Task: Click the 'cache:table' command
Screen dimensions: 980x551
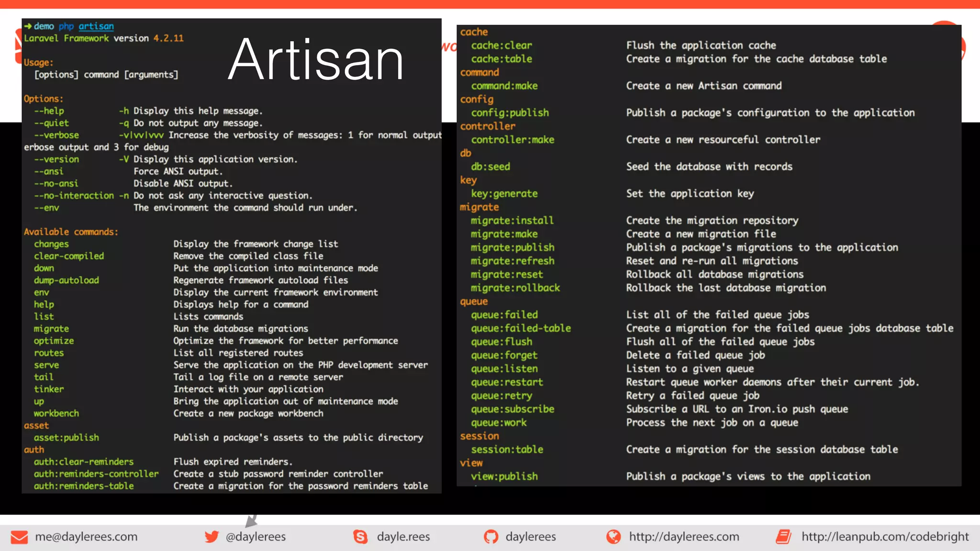Action: pos(501,59)
